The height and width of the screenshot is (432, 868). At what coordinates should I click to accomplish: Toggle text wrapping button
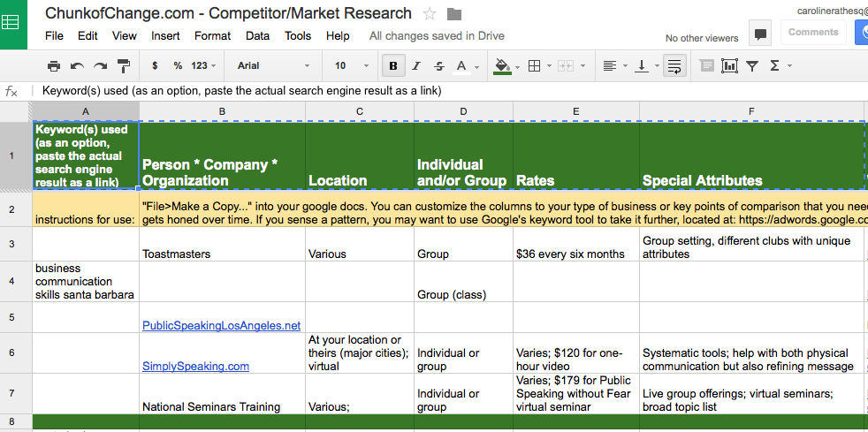point(674,66)
